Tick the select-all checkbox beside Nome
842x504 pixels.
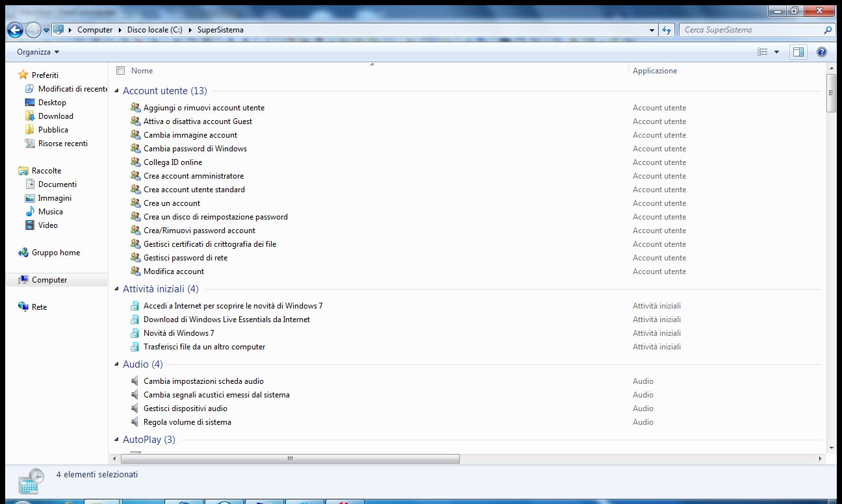120,71
